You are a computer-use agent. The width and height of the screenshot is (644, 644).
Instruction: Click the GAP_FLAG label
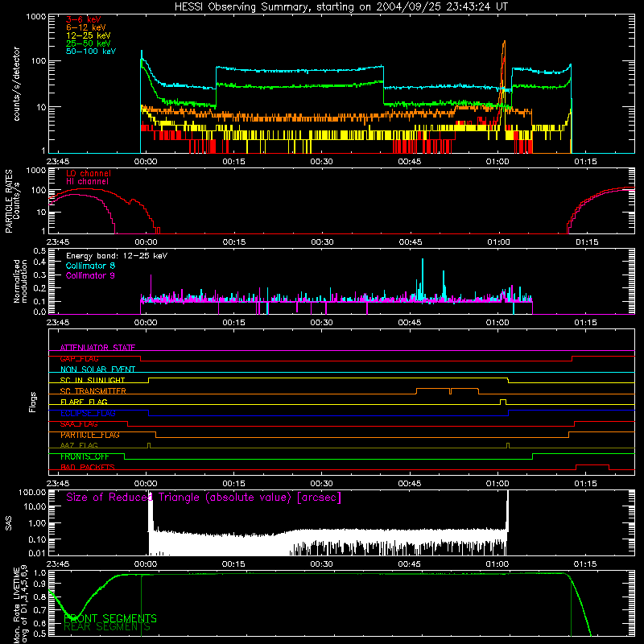click(79, 358)
